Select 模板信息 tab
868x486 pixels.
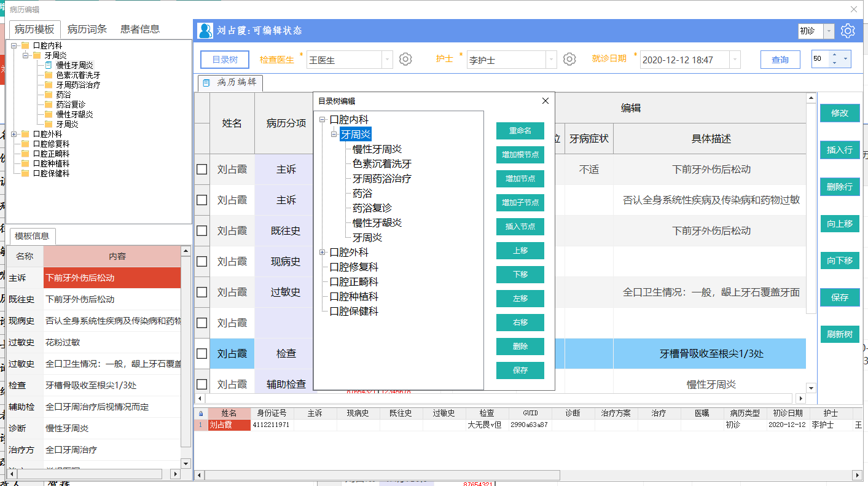33,236
